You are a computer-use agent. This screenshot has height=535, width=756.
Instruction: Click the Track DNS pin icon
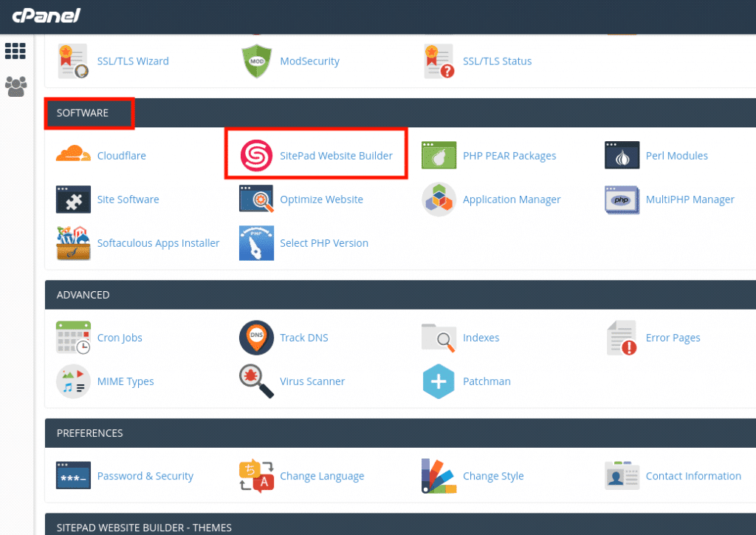point(255,338)
